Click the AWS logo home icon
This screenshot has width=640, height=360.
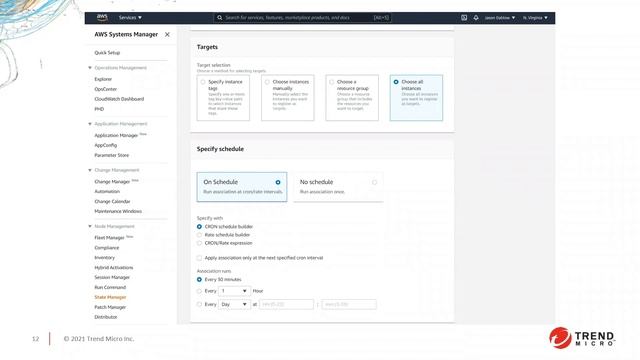tap(102, 18)
